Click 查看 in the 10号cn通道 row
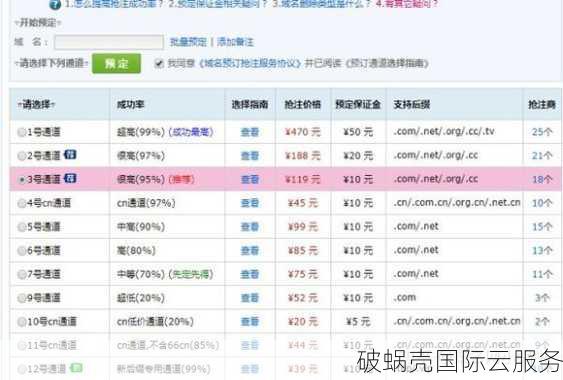This screenshot has width=563, height=380. click(x=250, y=322)
